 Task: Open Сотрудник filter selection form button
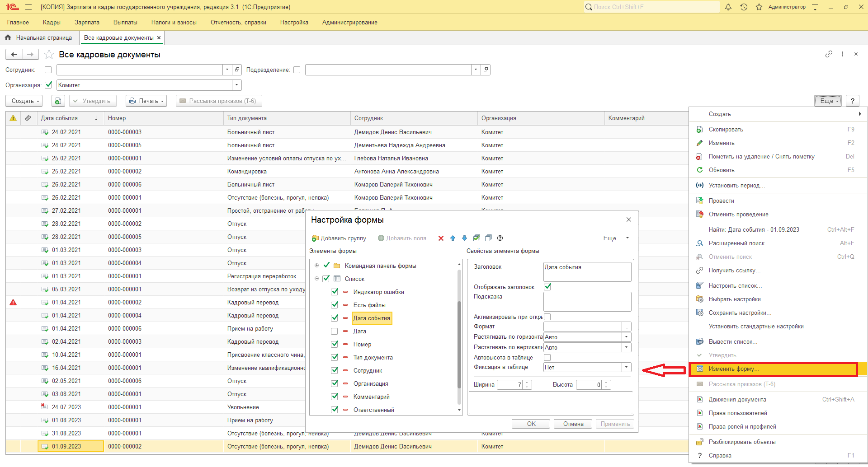point(237,70)
